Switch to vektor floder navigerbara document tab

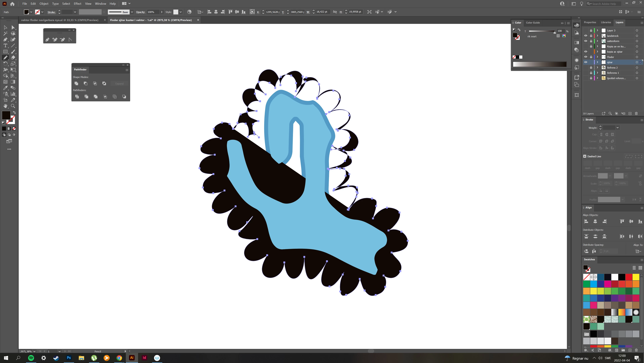pos(59,20)
